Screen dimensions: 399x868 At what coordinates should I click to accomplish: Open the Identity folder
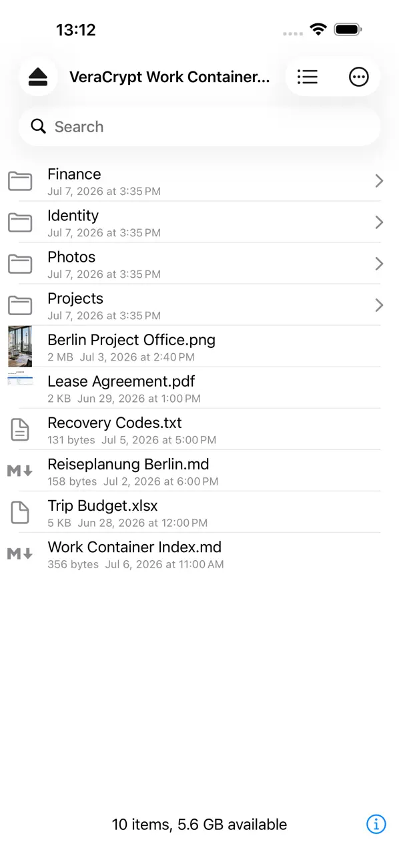[x=199, y=222]
